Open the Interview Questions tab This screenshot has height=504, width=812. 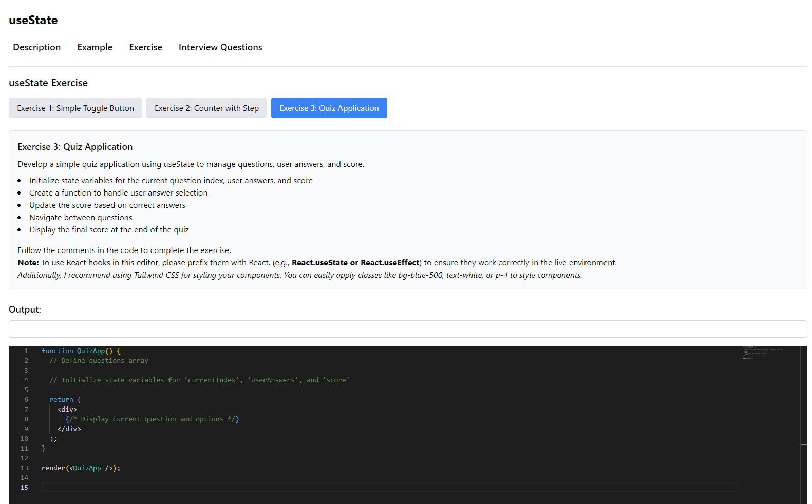coord(220,47)
